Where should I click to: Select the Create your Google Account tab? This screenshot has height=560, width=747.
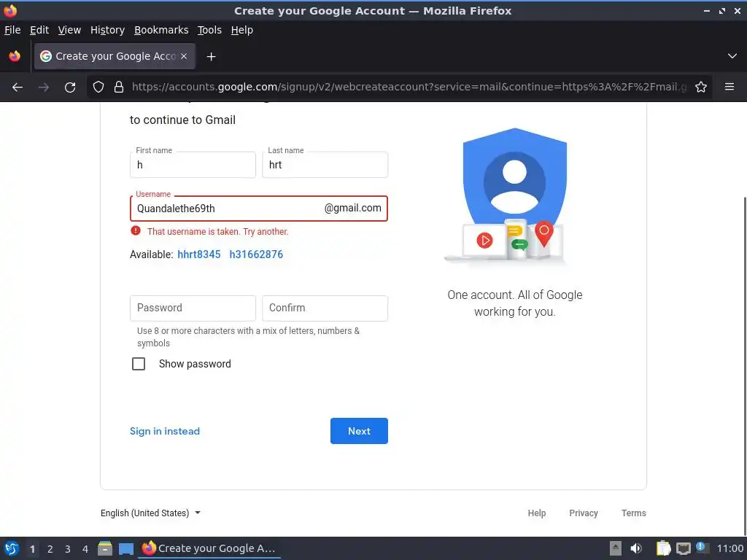[x=115, y=56]
